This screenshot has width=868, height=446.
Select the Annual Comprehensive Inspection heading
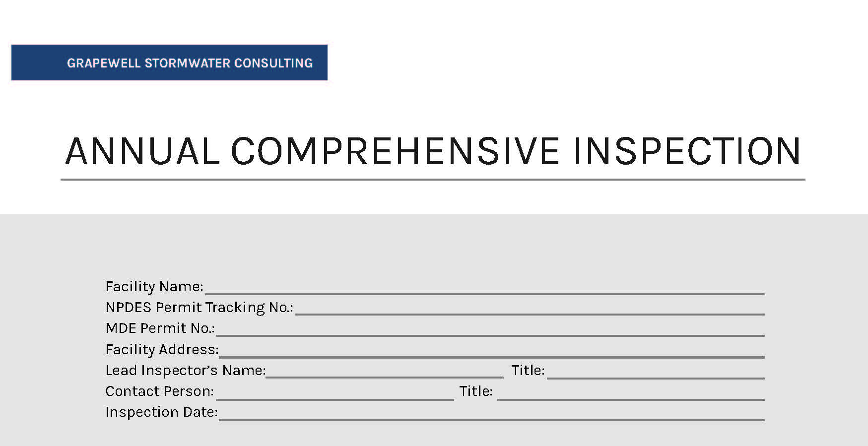click(x=433, y=151)
